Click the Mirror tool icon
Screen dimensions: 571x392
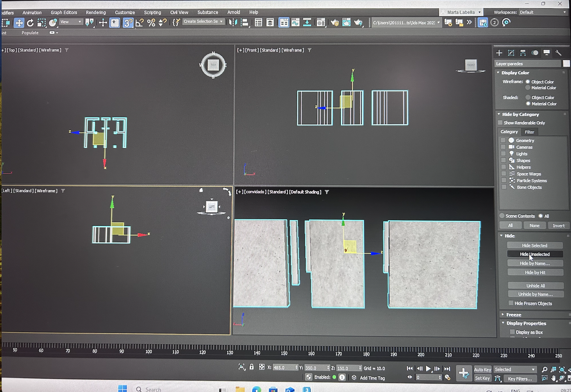pyautogui.click(x=233, y=22)
